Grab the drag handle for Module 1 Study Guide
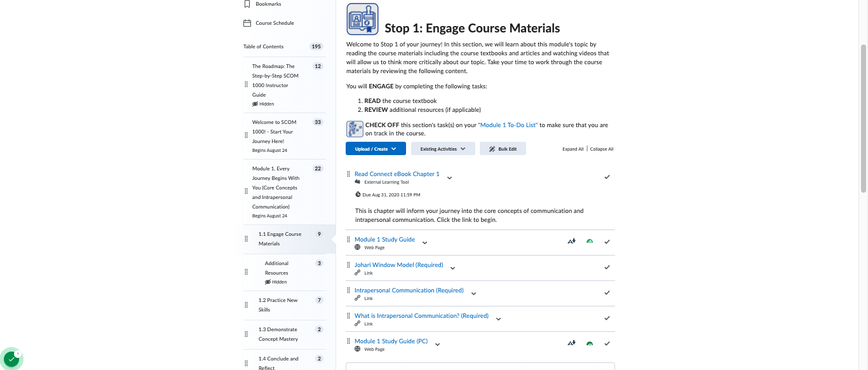This screenshot has width=868, height=370. (x=348, y=240)
